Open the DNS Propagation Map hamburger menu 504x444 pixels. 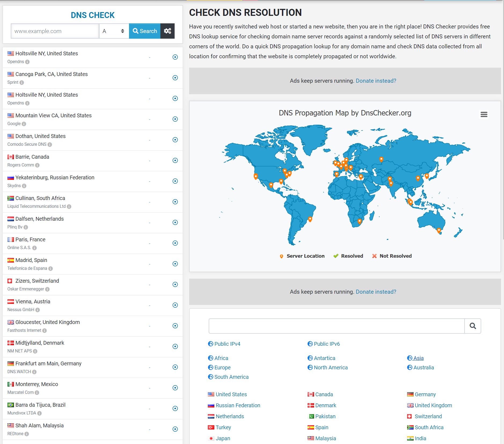click(484, 114)
